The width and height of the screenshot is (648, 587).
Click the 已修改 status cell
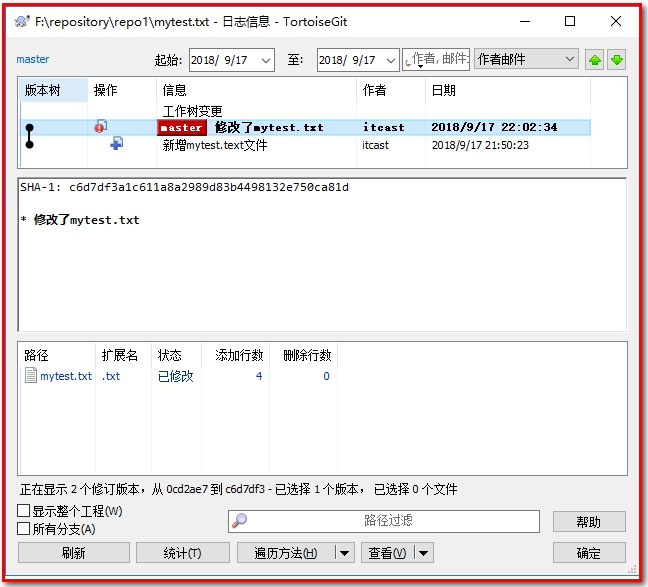[x=176, y=376]
